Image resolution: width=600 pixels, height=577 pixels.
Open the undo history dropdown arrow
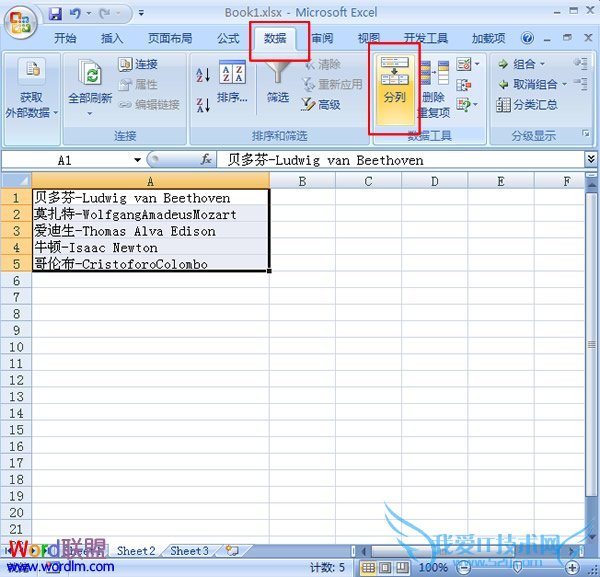point(89,14)
